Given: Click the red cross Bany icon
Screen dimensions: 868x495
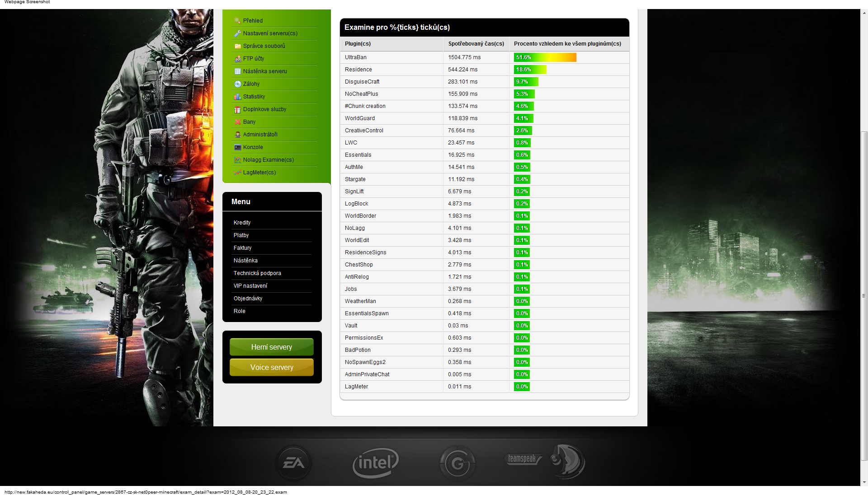Looking at the screenshot, I should pyautogui.click(x=237, y=121).
